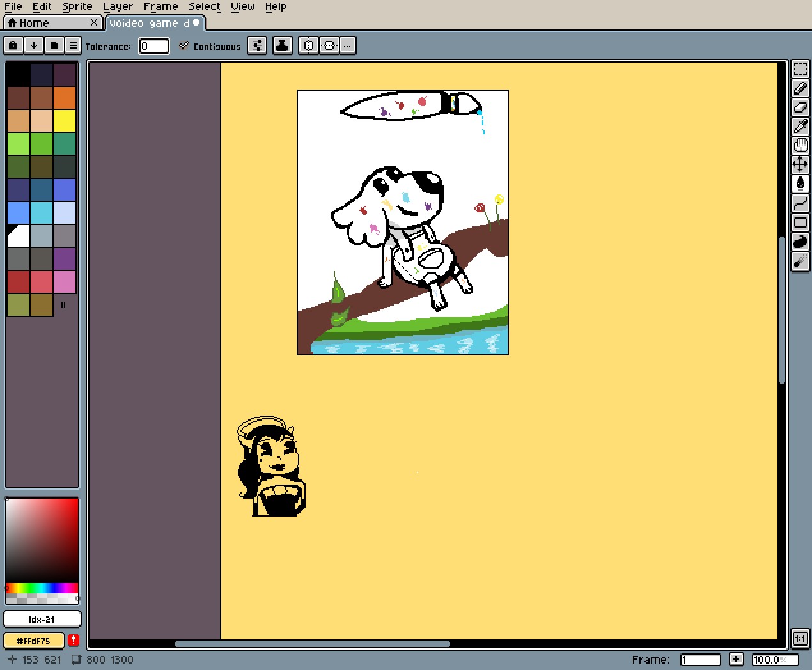Select the Paint Bucket tool

(x=800, y=184)
